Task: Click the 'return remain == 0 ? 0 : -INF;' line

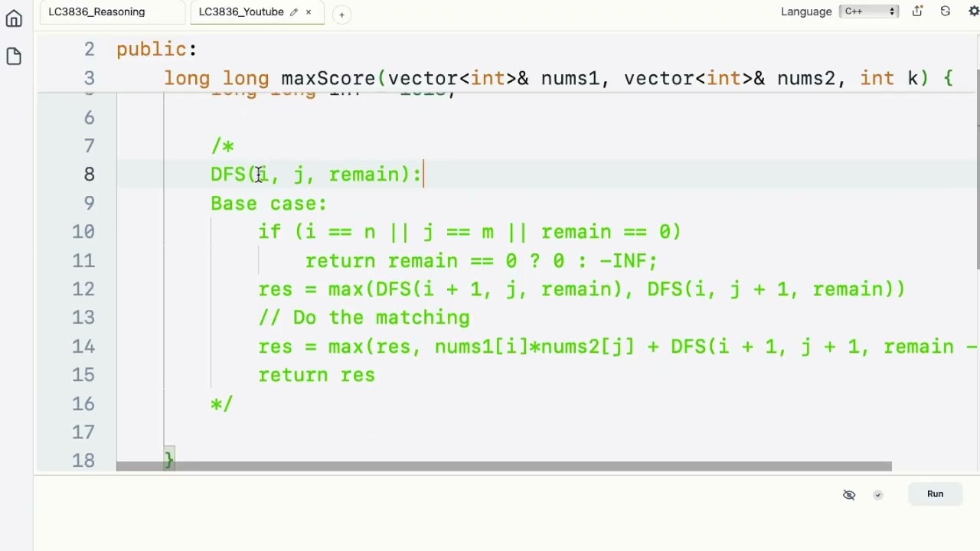Action: pos(482,261)
